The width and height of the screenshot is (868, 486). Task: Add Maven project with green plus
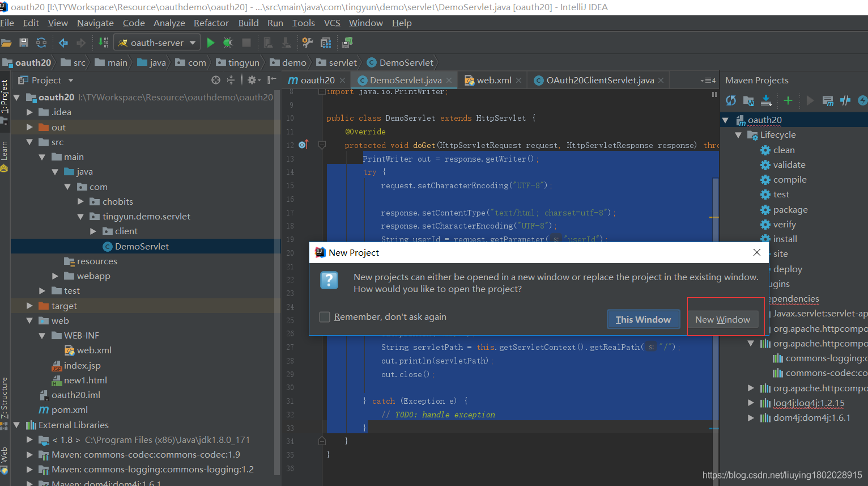[788, 100]
